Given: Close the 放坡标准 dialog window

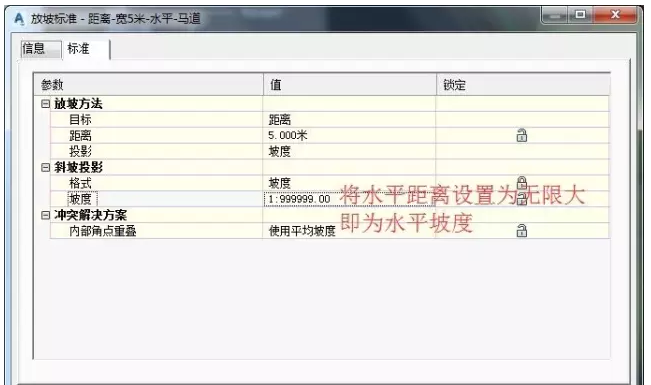Looking at the screenshot, I should pyautogui.click(x=616, y=15).
